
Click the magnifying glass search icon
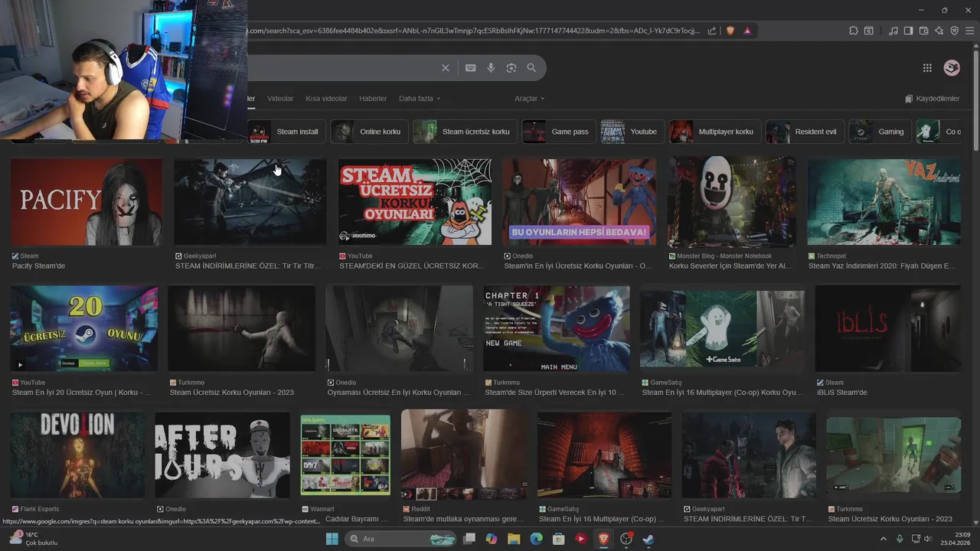tap(532, 68)
